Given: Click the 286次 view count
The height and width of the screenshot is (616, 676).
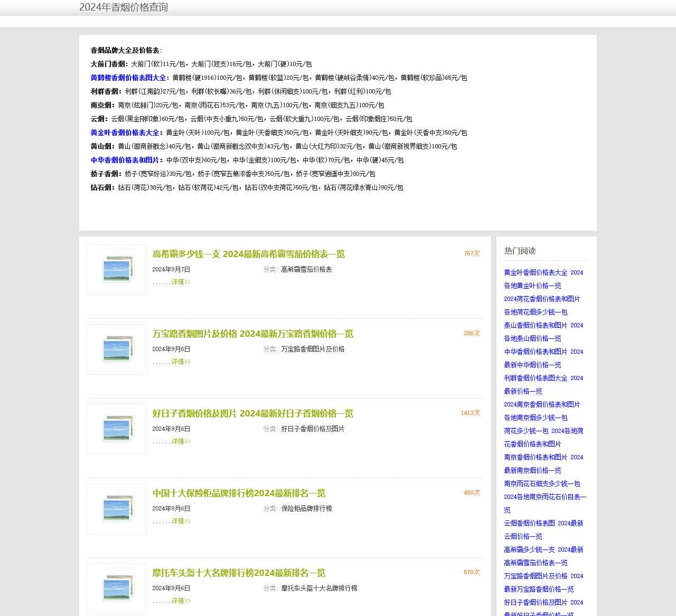Looking at the screenshot, I should pos(472,333).
